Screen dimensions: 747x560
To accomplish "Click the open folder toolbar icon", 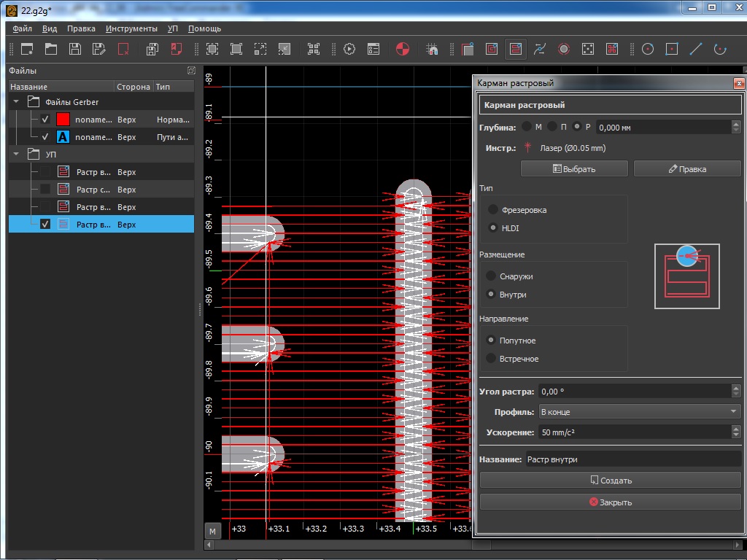I will (50, 49).
